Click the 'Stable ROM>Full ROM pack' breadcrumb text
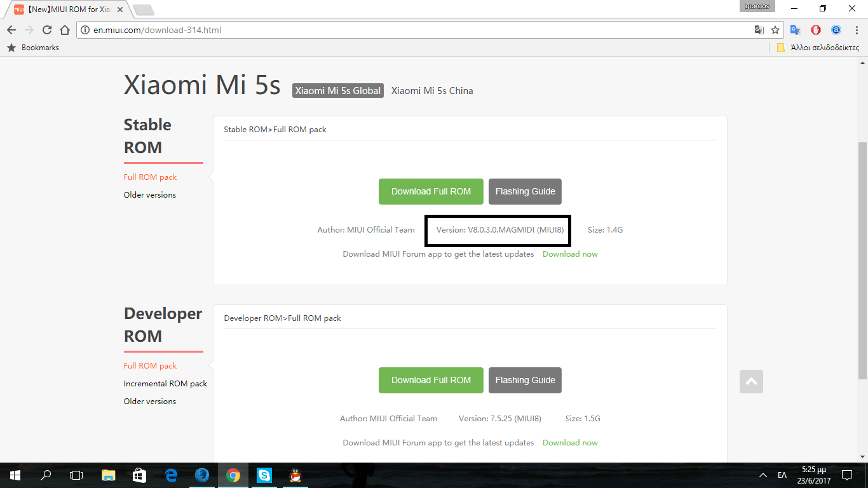Image resolution: width=868 pixels, height=488 pixels. click(x=275, y=130)
